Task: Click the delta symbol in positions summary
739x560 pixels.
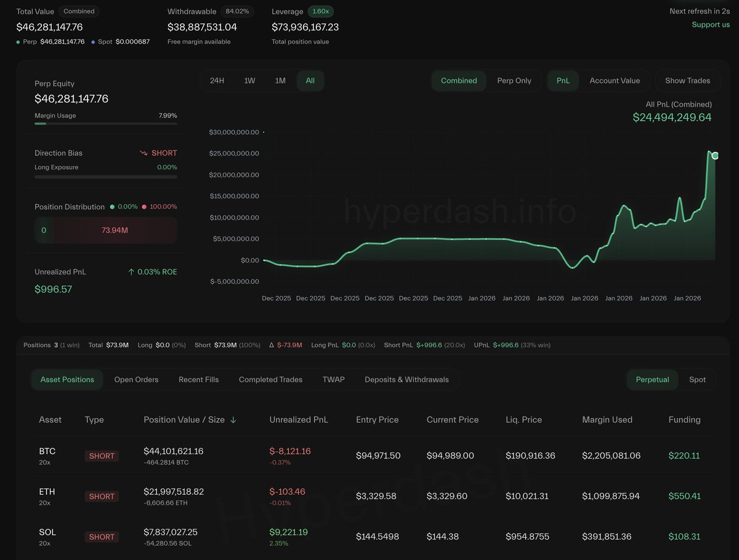Action: pos(272,345)
